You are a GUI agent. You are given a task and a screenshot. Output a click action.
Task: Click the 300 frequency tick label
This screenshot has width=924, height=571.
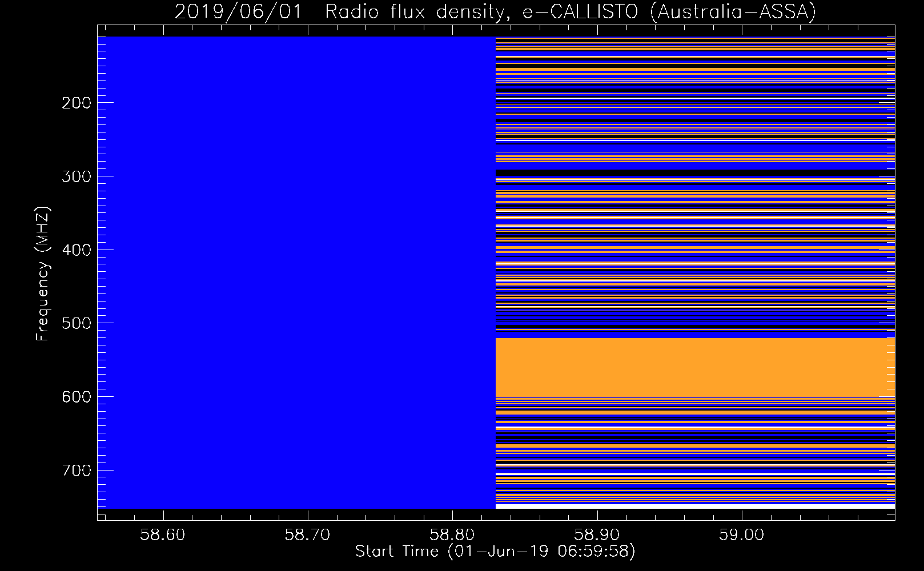pos(77,176)
